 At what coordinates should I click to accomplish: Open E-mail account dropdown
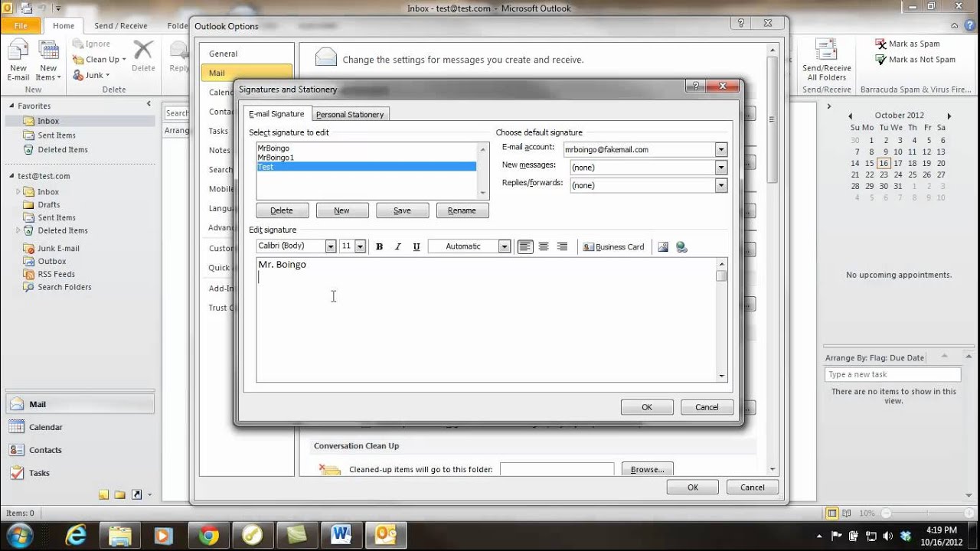[720, 149]
